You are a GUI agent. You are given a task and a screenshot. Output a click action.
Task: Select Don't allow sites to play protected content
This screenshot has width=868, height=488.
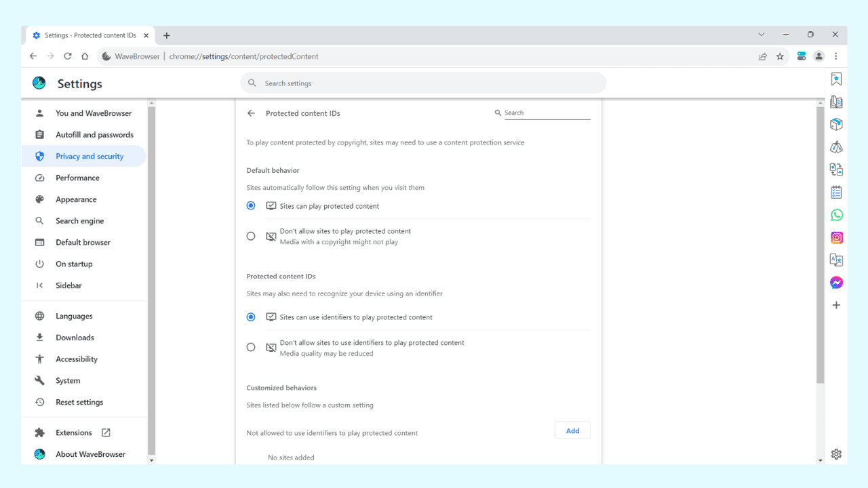[250, 236]
